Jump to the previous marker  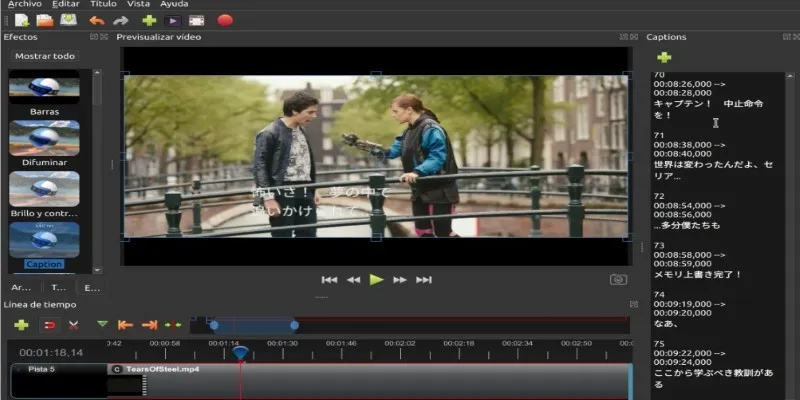coord(126,325)
